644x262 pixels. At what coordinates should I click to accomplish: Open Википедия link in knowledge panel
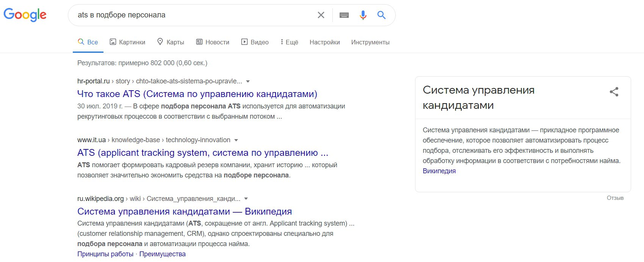tap(439, 171)
